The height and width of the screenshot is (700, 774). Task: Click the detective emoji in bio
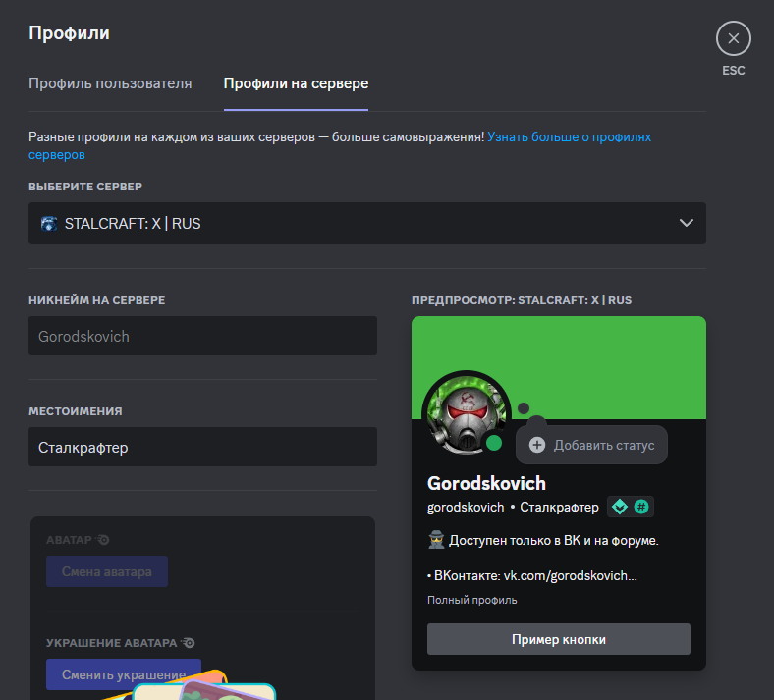pos(436,540)
